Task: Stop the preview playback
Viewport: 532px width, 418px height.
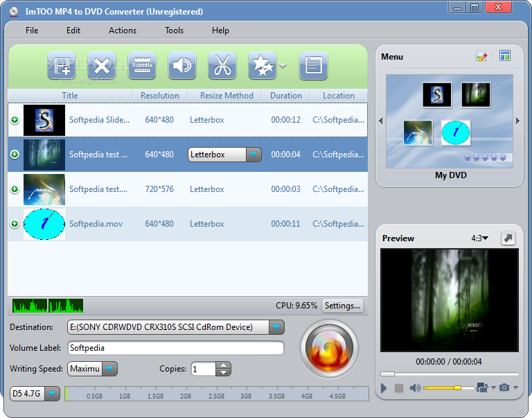Action: coord(399,387)
